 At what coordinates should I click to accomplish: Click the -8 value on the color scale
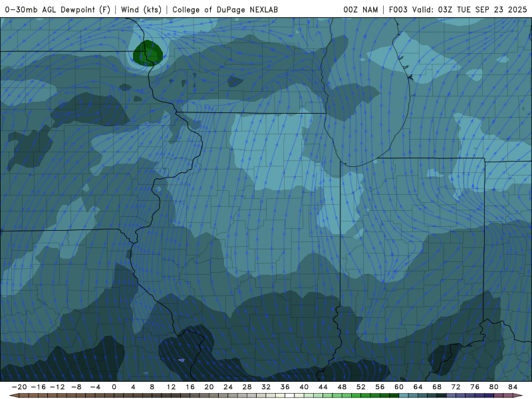[76, 387]
